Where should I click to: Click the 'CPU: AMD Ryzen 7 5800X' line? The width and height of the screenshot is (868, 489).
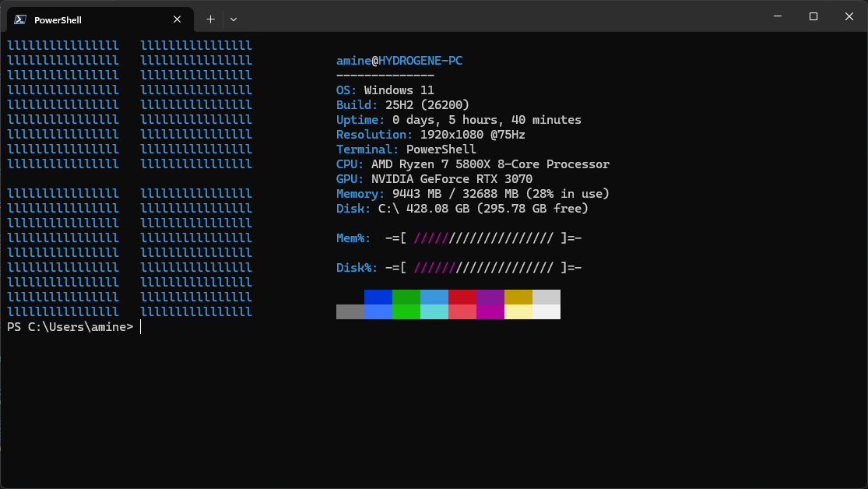(473, 164)
